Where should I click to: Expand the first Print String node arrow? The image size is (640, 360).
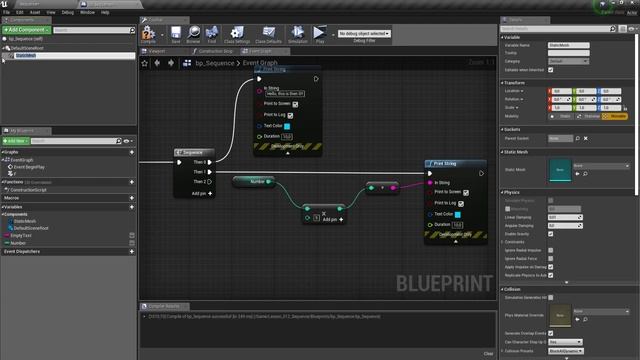click(x=288, y=153)
